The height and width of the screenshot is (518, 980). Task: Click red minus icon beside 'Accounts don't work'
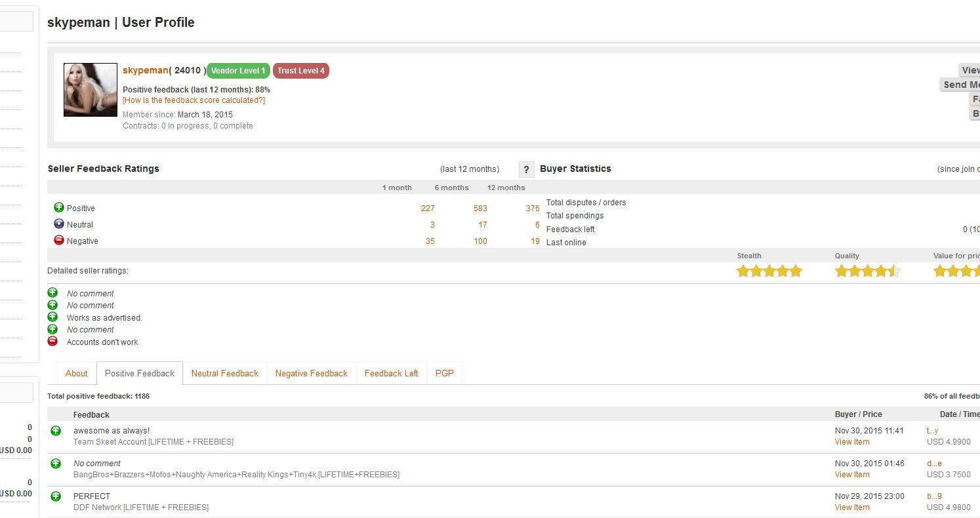pos(52,342)
